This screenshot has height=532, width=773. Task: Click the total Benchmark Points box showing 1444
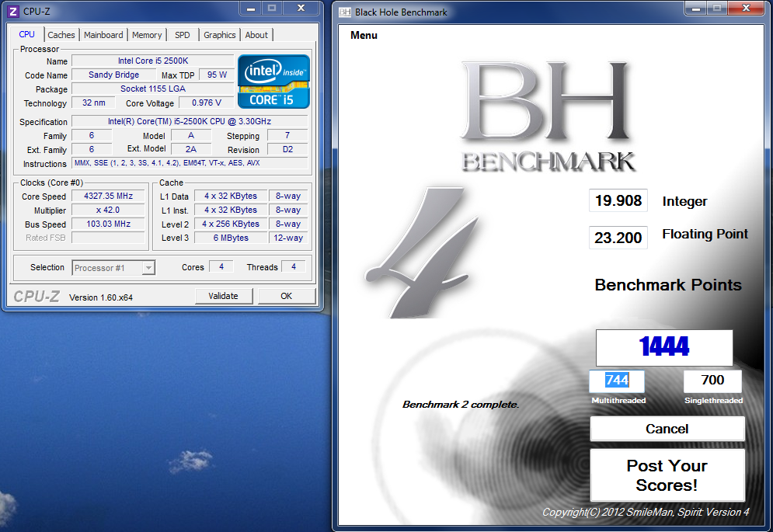coord(664,348)
